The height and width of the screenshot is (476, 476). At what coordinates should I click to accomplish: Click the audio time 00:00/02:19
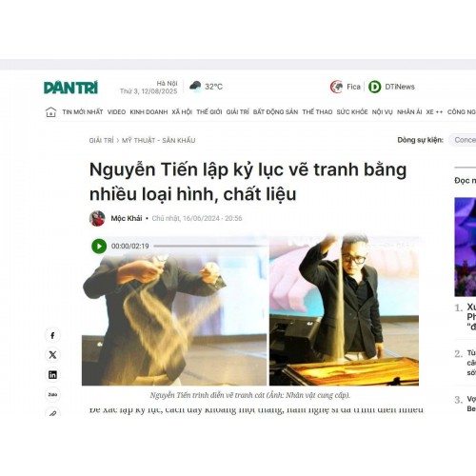(x=130, y=247)
